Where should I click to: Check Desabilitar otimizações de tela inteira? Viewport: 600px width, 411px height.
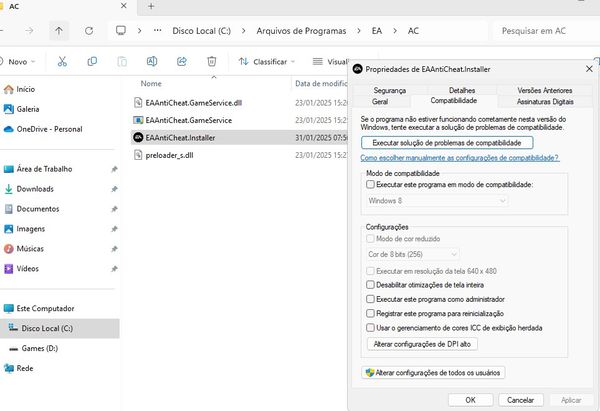(x=370, y=285)
